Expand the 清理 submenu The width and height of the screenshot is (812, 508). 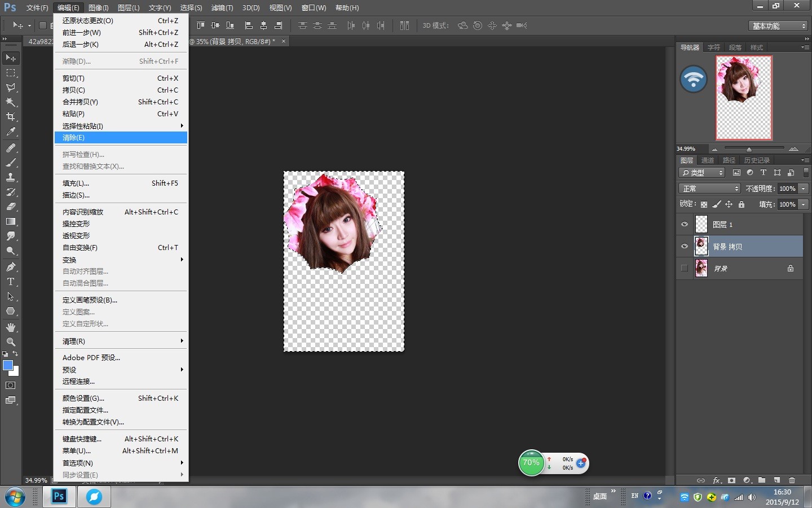(121, 341)
